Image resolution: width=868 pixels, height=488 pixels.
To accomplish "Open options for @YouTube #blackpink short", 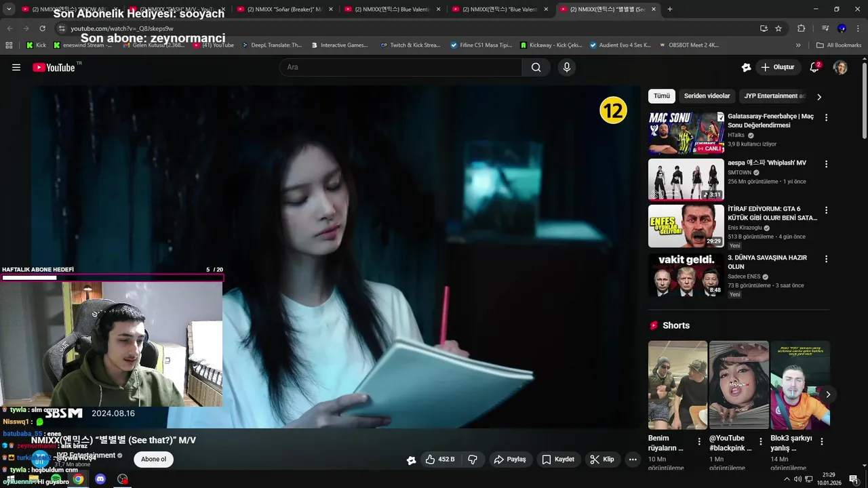I will click(761, 441).
